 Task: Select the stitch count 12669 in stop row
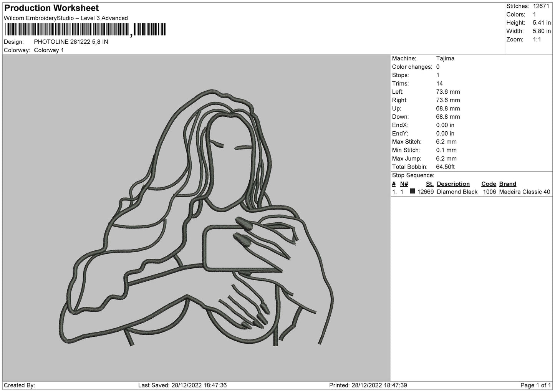[x=426, y=192]
